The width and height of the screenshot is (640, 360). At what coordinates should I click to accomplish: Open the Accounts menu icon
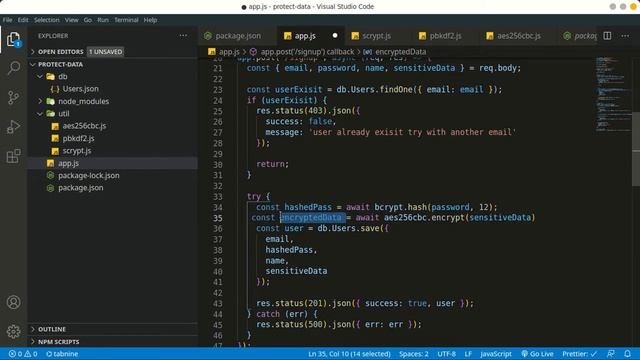pos(13,302)
